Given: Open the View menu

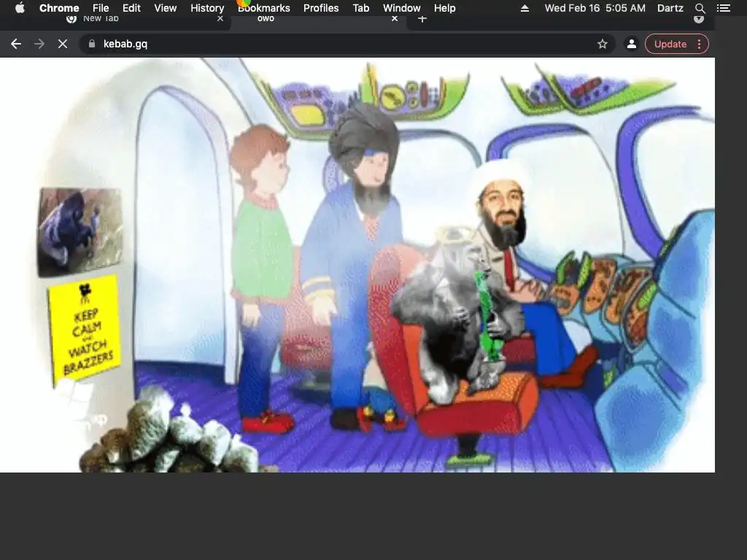Looking at the screenshot, I should pos(166,8).
